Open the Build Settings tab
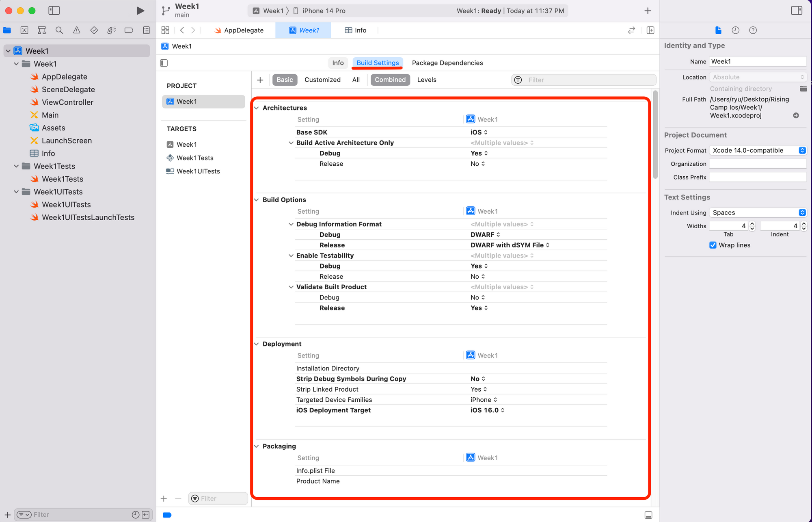The height and width of the screenshot is (522, 812). pos(378,63)
